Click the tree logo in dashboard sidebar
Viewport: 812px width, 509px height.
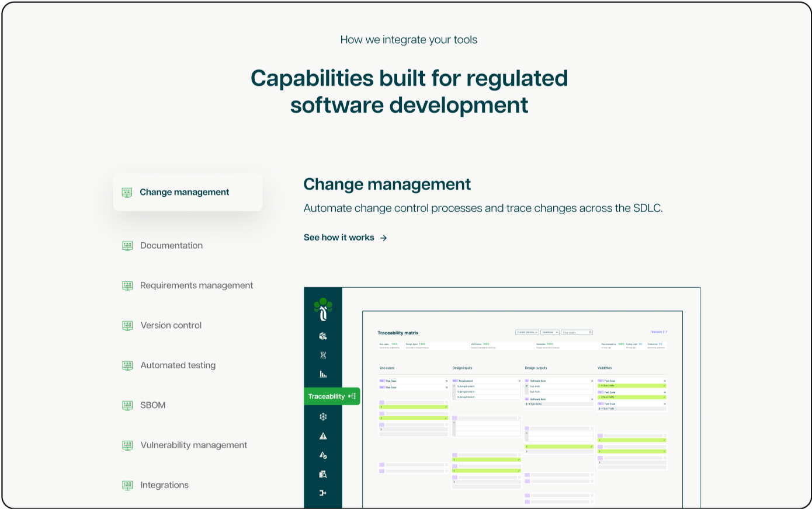[323, 309]
